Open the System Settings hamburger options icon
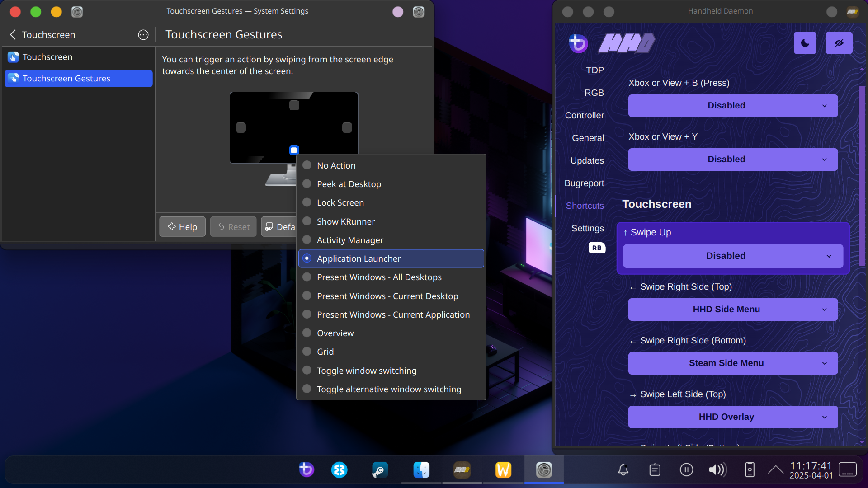The width and height of the screenshot is (868, 488). 143,35
